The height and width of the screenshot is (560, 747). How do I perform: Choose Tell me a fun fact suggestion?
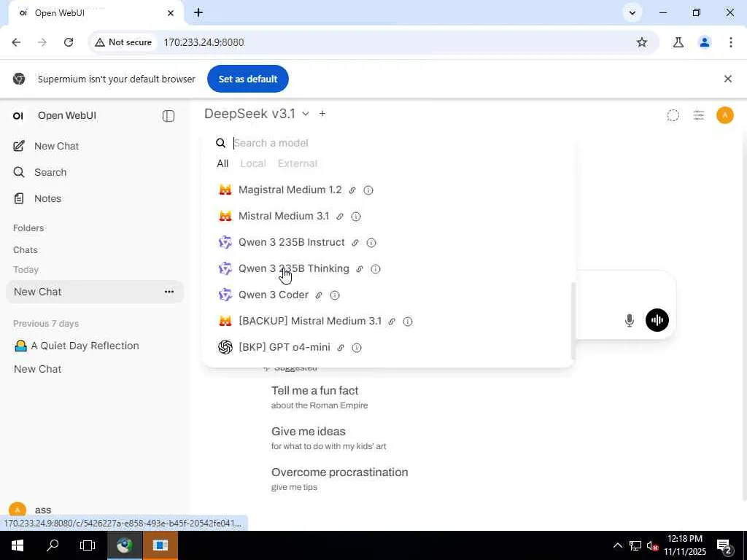pos(320,397)
